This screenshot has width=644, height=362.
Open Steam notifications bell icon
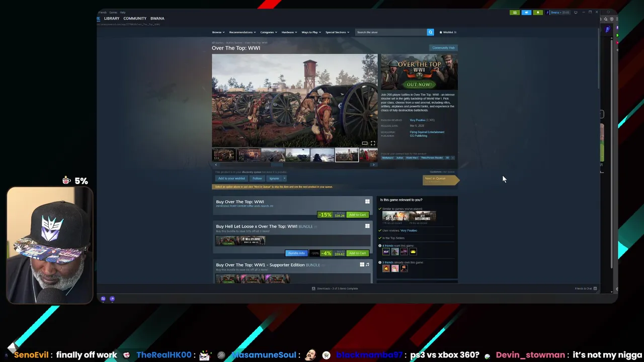point(538,13)
